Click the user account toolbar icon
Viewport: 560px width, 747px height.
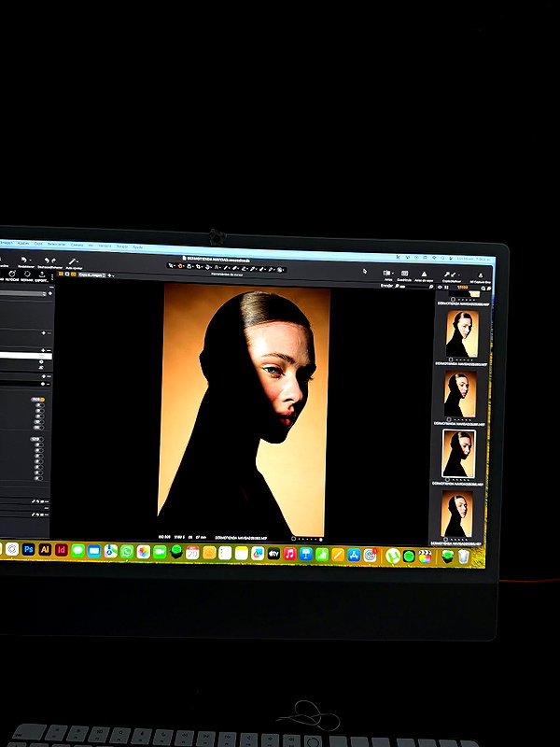click(x=480, y=275)
